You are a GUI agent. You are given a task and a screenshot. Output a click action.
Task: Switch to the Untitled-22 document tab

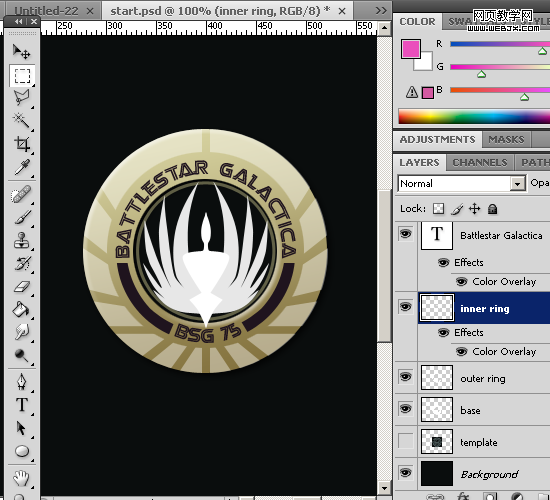tap(46, 11)
